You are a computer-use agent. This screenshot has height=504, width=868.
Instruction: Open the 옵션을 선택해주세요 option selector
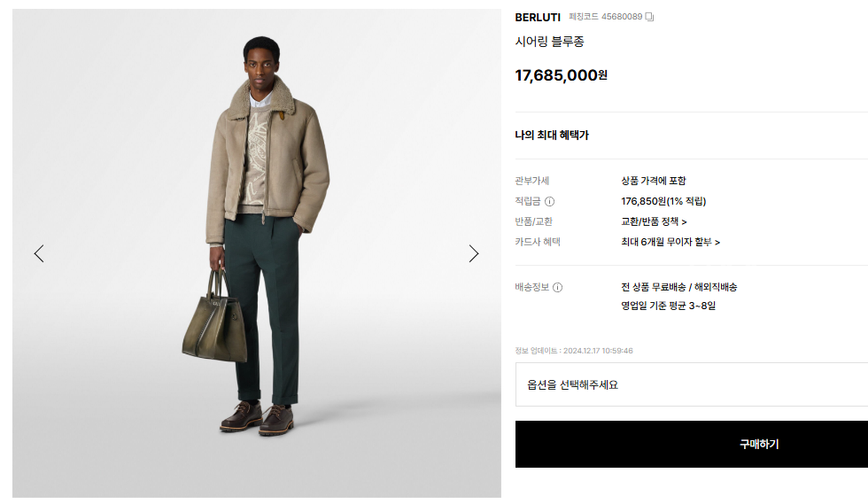point(692,384)
